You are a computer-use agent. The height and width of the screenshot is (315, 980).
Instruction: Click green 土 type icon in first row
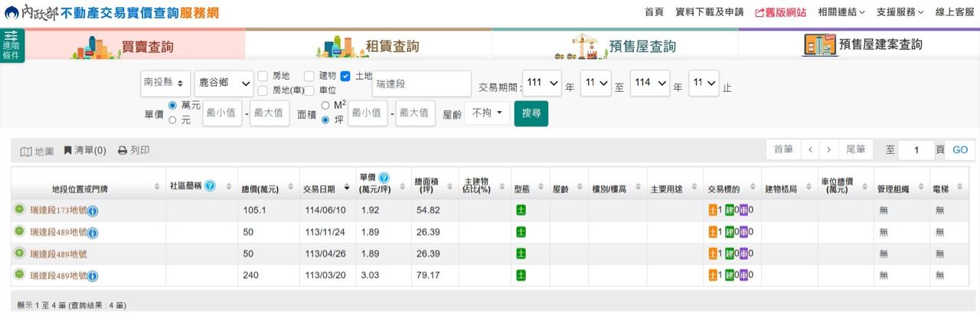(521, 210)
